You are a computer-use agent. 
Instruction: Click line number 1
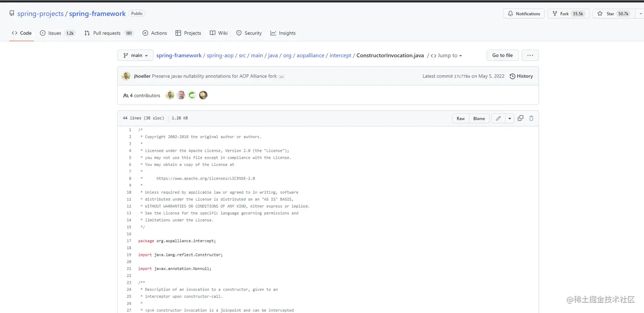130,130
